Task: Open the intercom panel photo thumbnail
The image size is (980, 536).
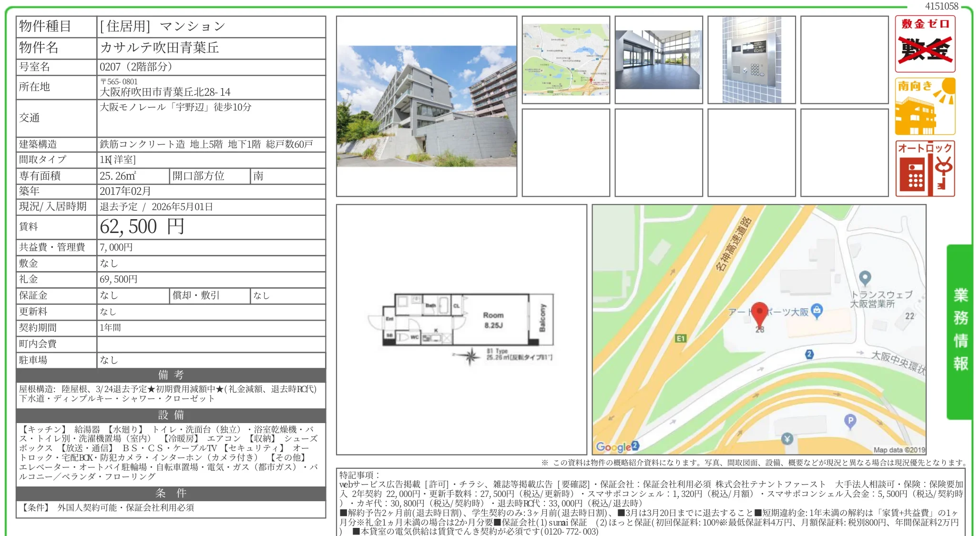Action: pos(752,60)
